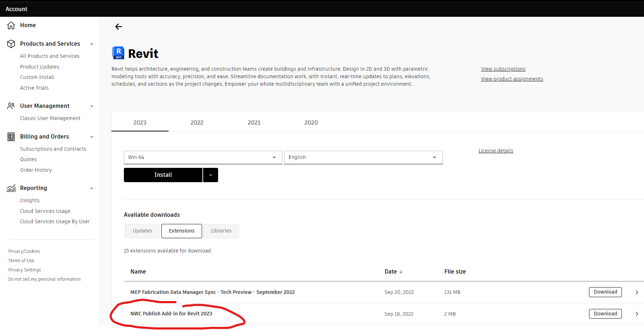Click the chevron on the MEP Fabrication row

(x=637, y=292)
